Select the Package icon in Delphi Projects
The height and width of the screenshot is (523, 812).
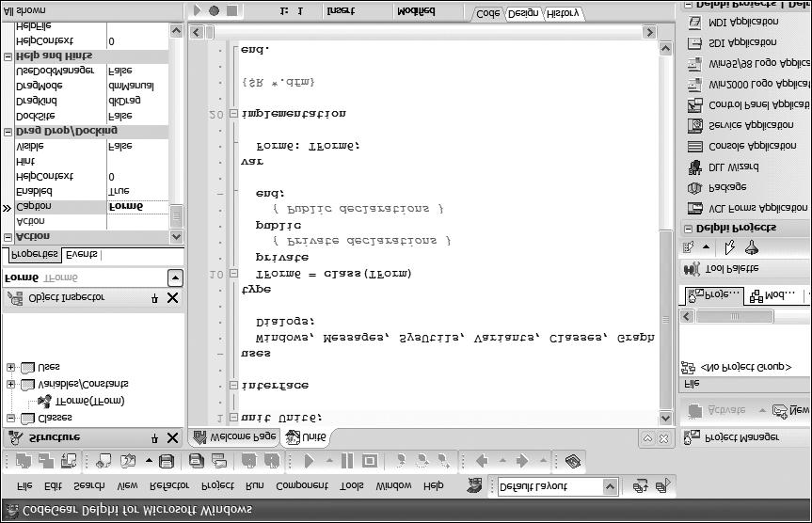[694, 187]
